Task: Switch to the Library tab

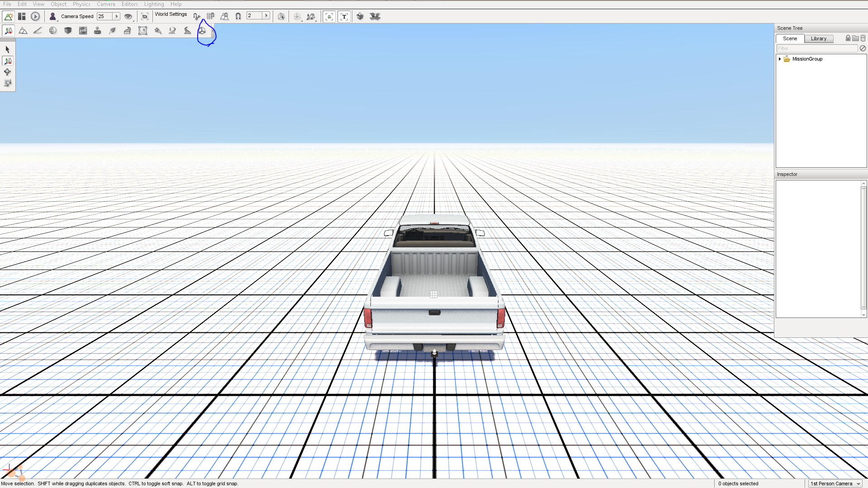Action: [819, 38]
